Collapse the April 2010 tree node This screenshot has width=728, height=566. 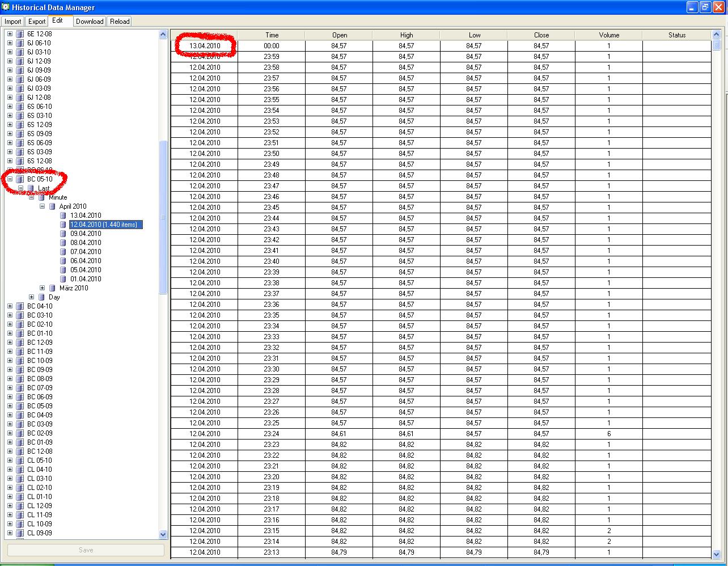pyautogui.click(x=42, y=206)
